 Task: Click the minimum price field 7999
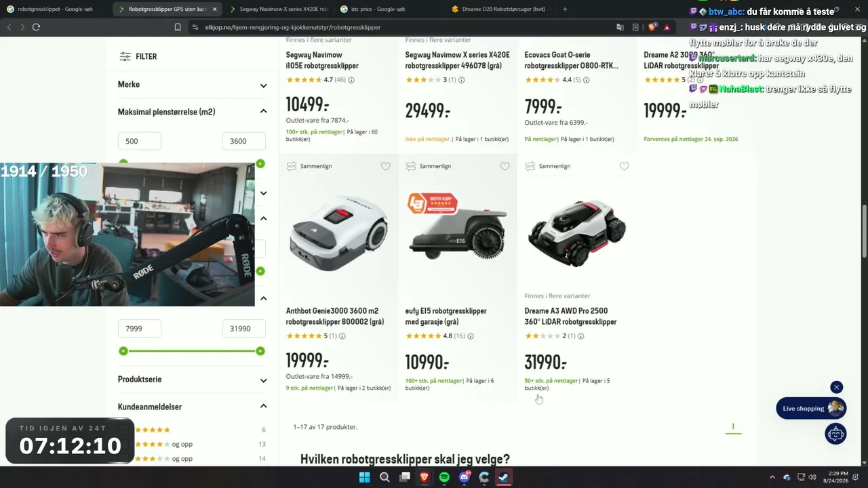(140, 329)
